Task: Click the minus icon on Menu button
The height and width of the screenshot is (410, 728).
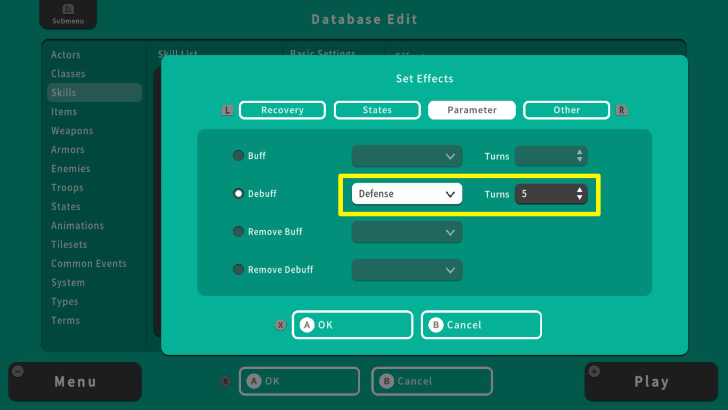Action: 18,371
